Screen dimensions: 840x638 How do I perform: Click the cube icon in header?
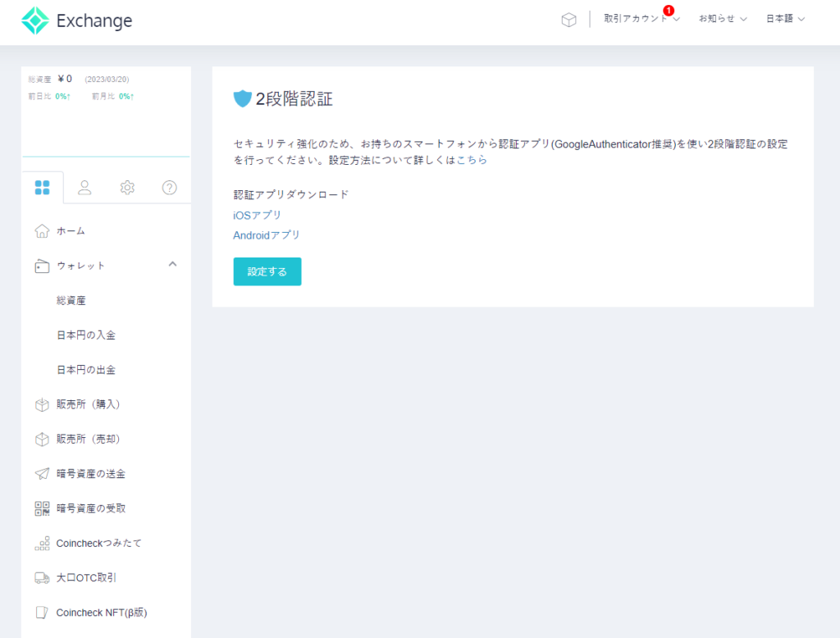pyautogui.click(x=568, y=20)
